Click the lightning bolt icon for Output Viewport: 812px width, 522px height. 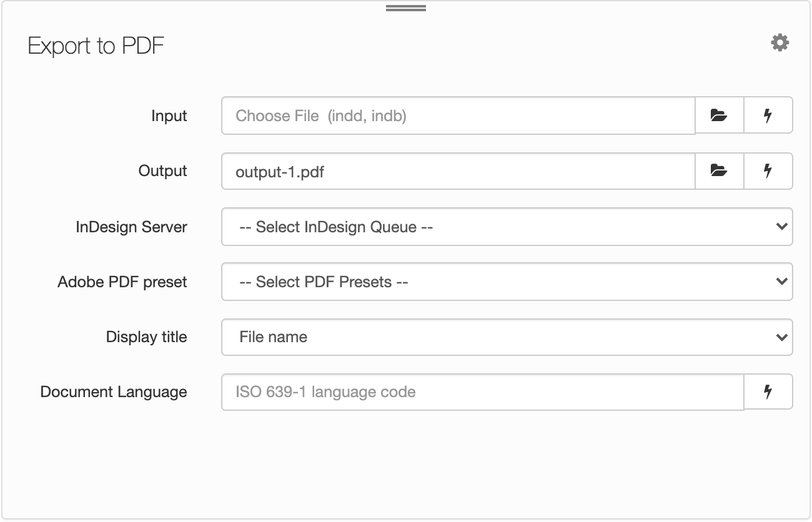pyautogui.click(x=768, y=170)
